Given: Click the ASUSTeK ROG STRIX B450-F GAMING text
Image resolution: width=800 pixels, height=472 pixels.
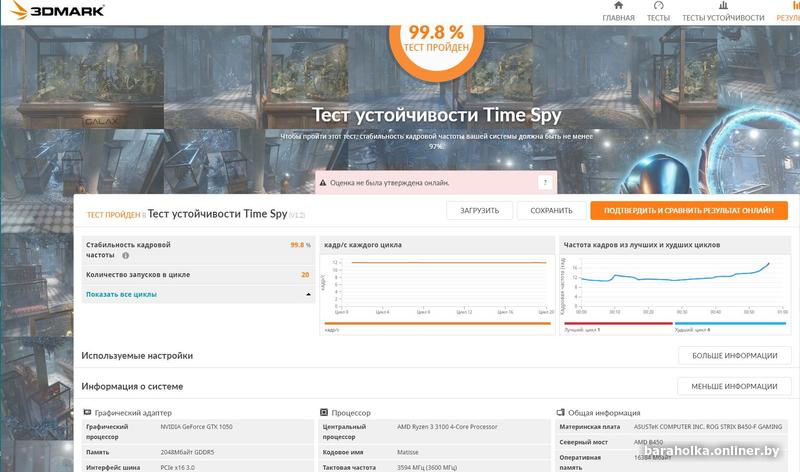Looking at the screenshot, I should coord(708,427).
